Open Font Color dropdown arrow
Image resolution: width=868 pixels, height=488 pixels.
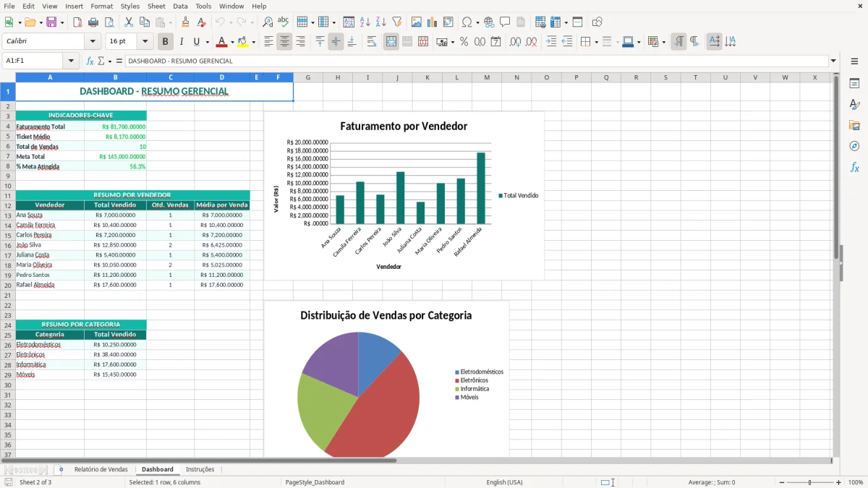[x=232, y=42]
